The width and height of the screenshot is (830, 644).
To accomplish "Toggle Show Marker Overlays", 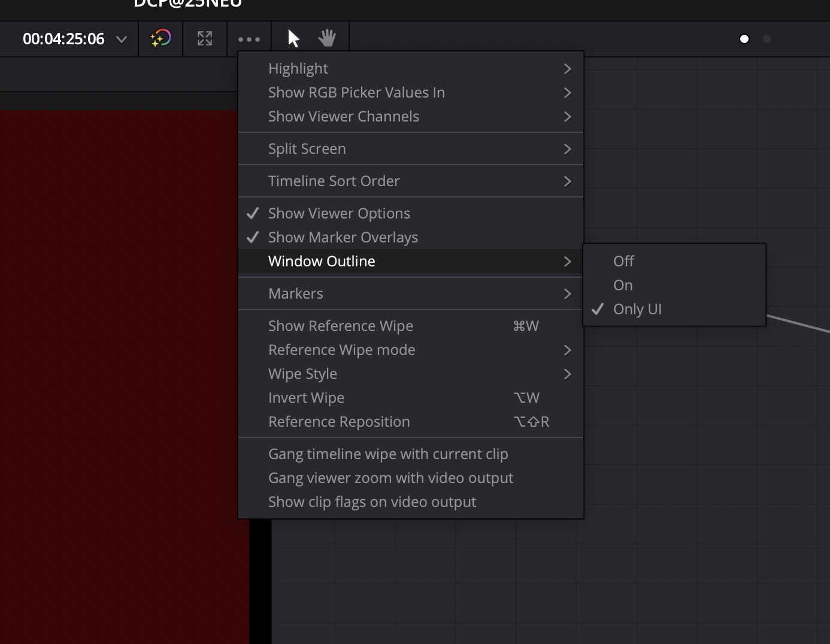I will point(411,238).
